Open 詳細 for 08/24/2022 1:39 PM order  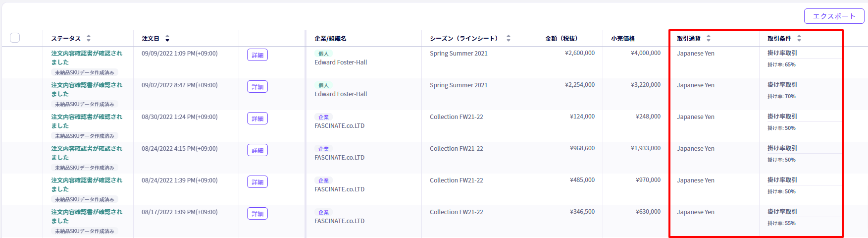[x=257, y=182]
